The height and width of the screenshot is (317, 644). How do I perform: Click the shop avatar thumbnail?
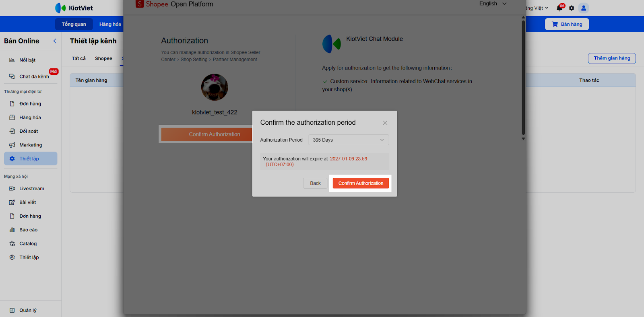click(215, 87)
